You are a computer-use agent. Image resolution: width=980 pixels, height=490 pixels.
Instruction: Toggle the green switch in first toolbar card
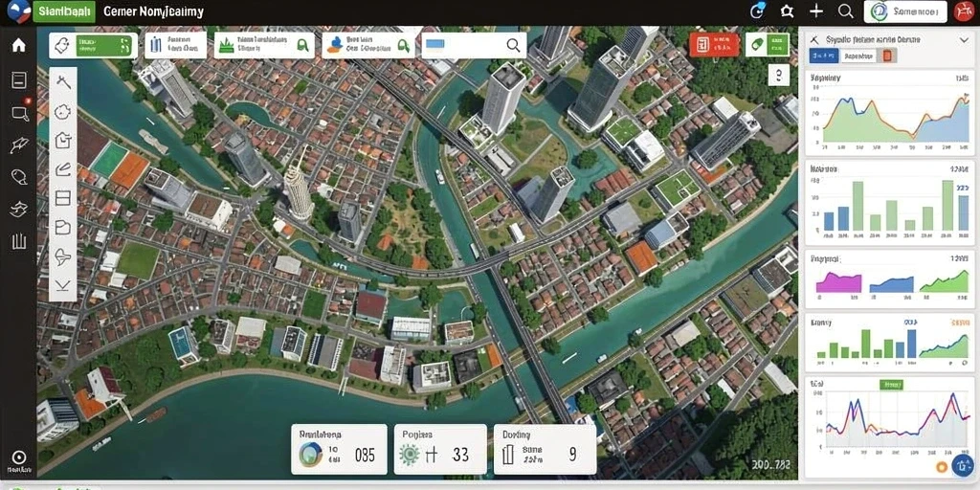click(x=103, y=46)
